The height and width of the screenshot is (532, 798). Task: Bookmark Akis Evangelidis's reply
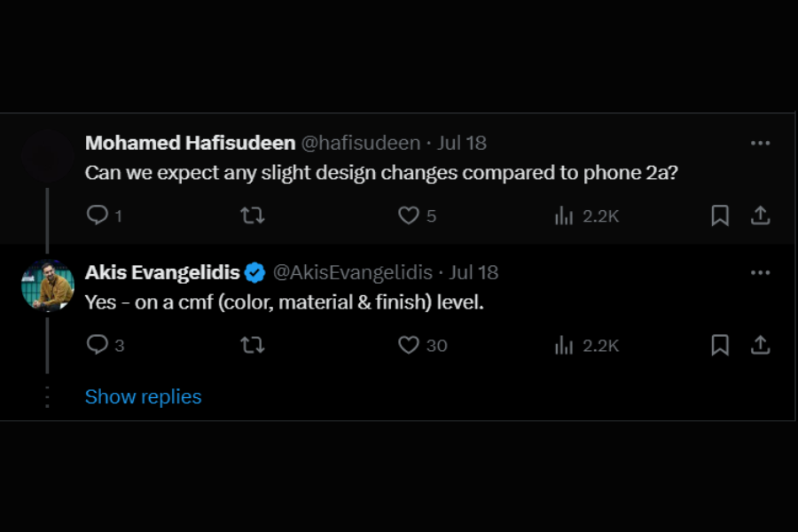click(x=720, y=345)
